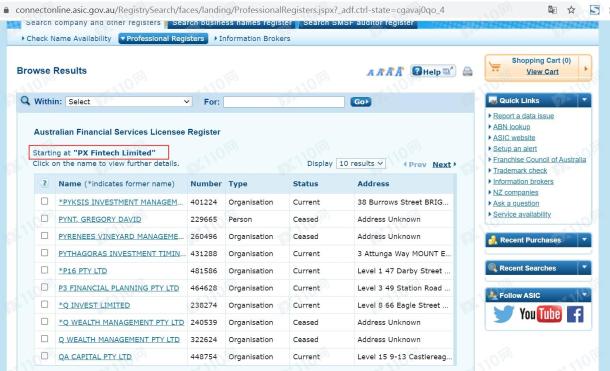Click the Follow ASIC panel icon

(x=493, y=295)
